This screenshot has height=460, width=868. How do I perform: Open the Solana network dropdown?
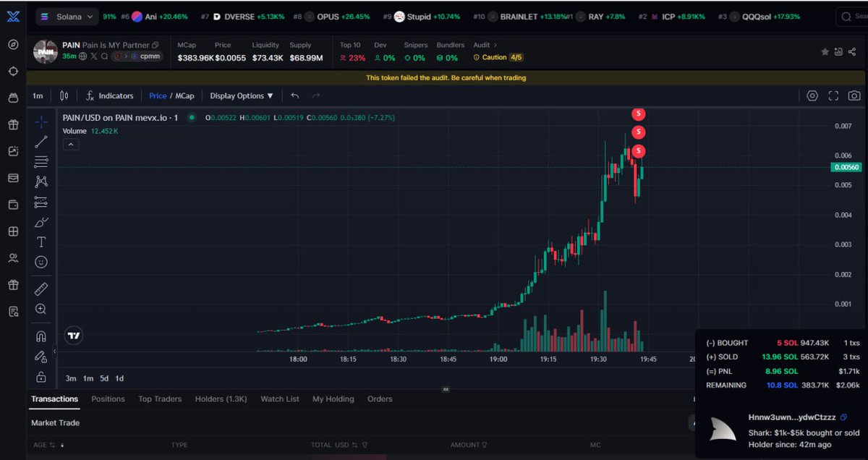pyautogui.click(x=67, y=16)
